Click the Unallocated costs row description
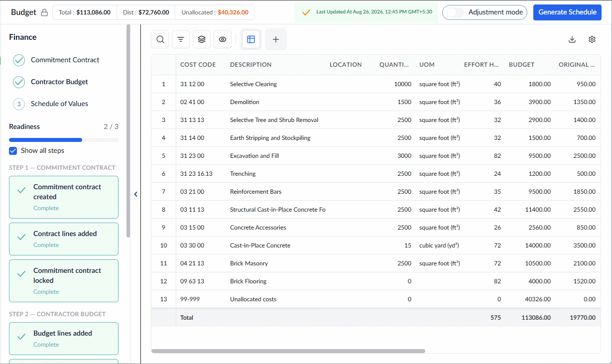Screen dimensions: 612x364 coord(253,299)
